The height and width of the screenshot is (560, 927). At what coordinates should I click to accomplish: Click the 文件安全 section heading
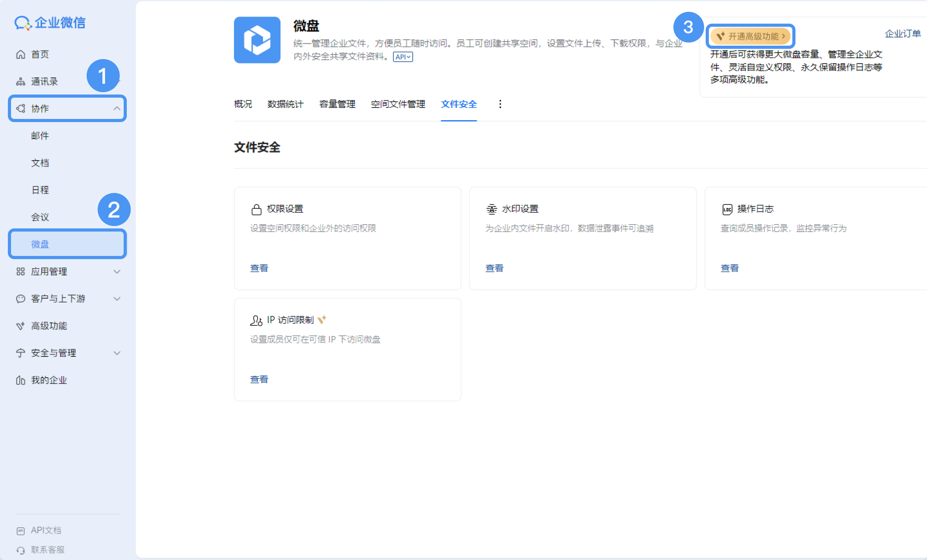[x=257, y=147]
